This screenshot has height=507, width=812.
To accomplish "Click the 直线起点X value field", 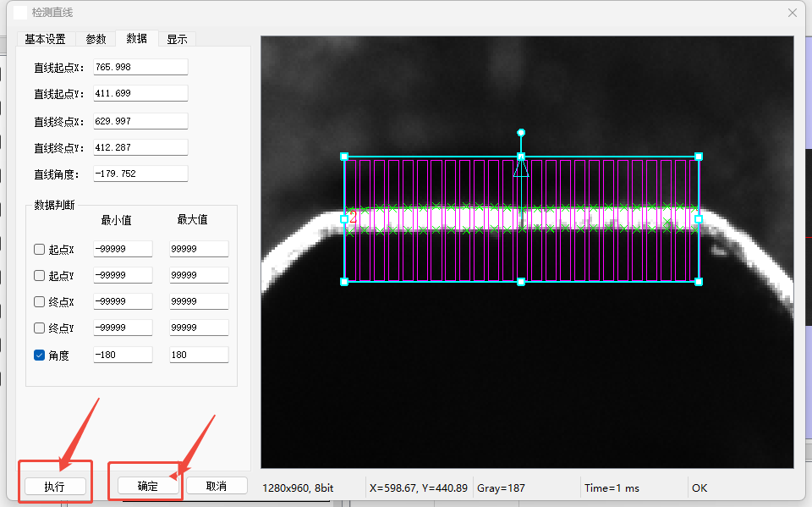I will click(140, 67).
